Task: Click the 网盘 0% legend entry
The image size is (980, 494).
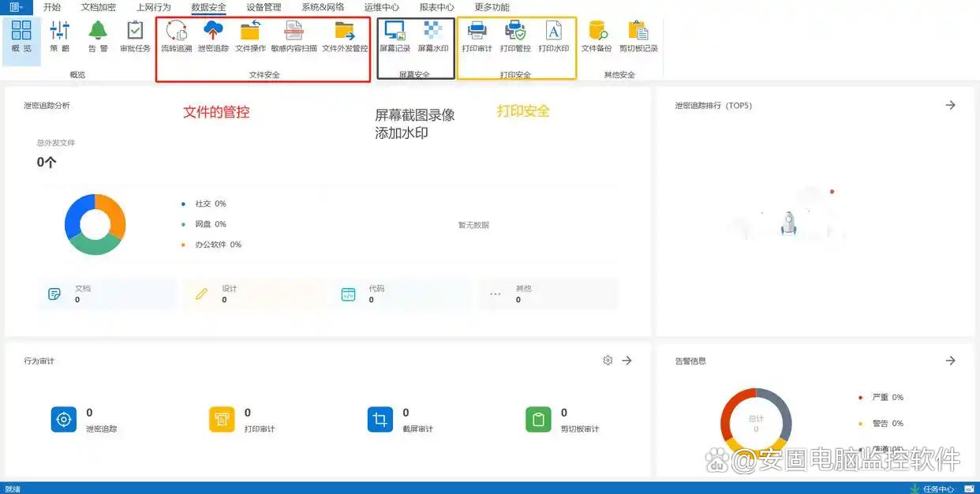Action: pyautogui.click(x=204, y=224)
